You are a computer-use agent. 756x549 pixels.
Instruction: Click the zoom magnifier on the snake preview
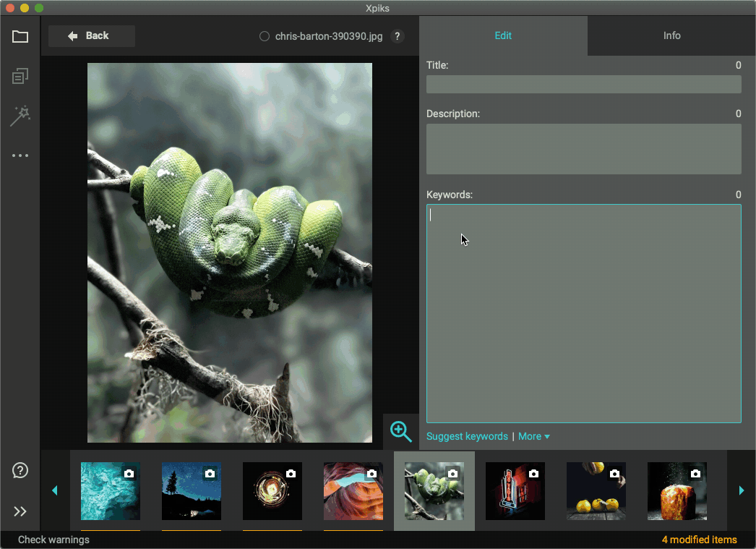click(x=401, y=432)
